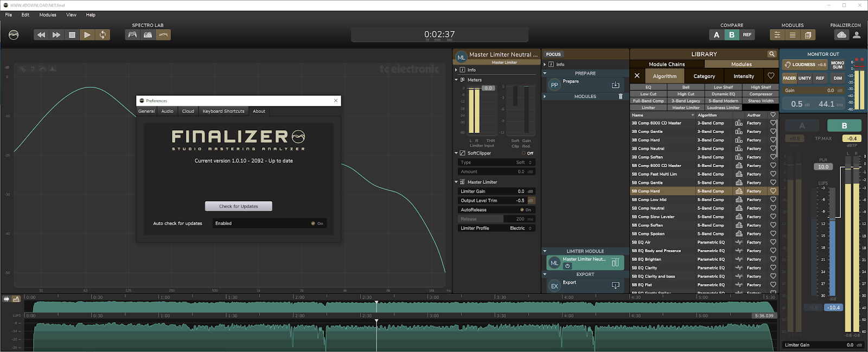
Task: Stop playback with the stop button
Action: [x=72, y=35]
